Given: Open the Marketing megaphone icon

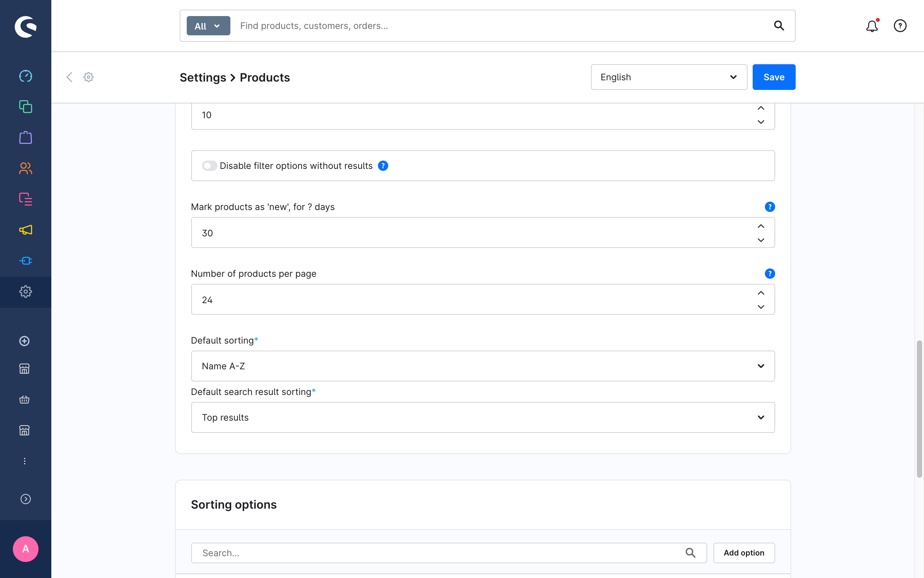Looking at the screenshot, I should click(x=26, y=230).
